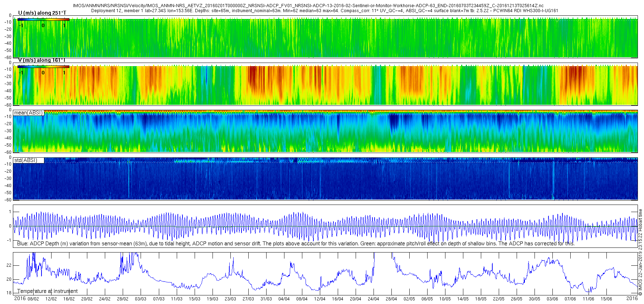Click the 03/03 date tick label

click(140, 299)
